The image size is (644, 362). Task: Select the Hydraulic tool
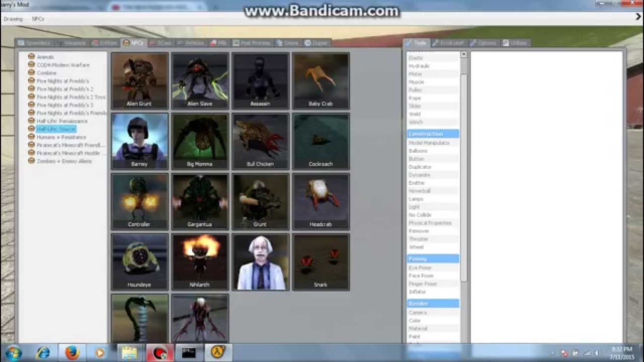(419, 66)
